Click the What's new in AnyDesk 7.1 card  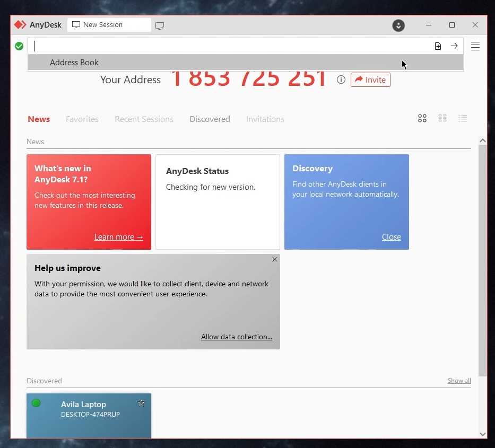click(x=89, y=202)
